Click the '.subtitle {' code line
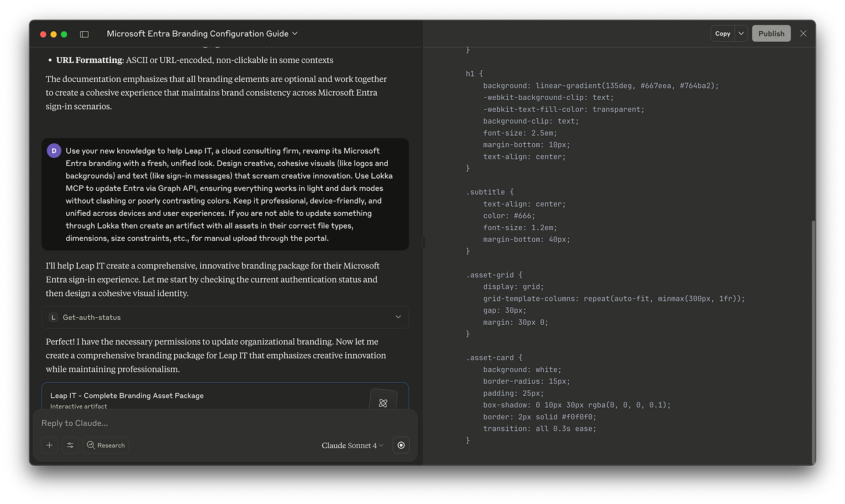The image size is (845, 504). (x=490, y=192)
